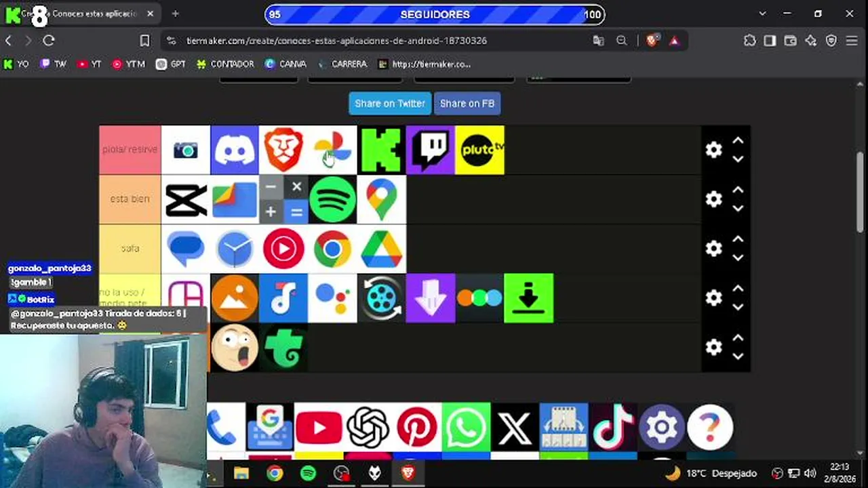Select the Gboard keyboard icon

pyautogui.click(x=270, y=427)
